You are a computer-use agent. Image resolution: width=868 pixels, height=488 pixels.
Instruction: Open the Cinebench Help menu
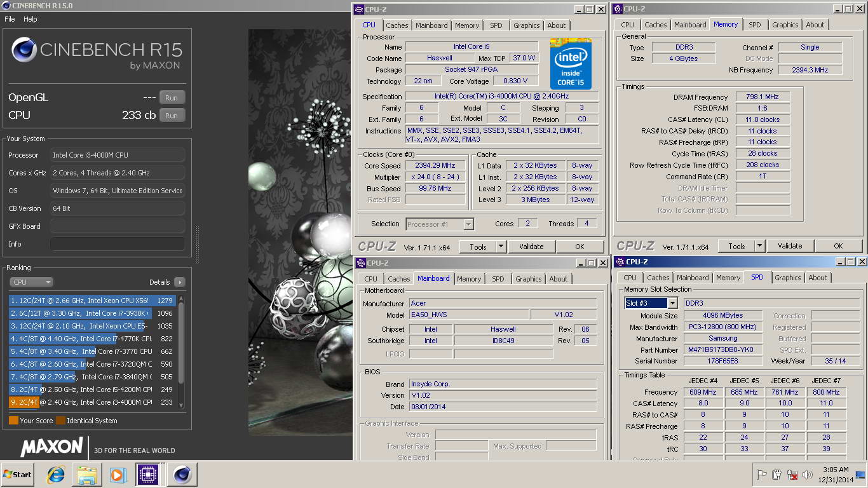click(31, 19)
